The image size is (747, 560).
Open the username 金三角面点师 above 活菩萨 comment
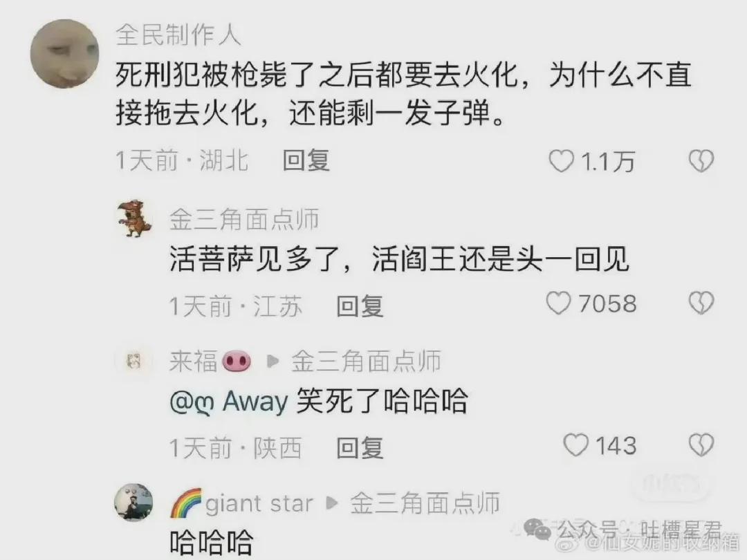point(244,220)
